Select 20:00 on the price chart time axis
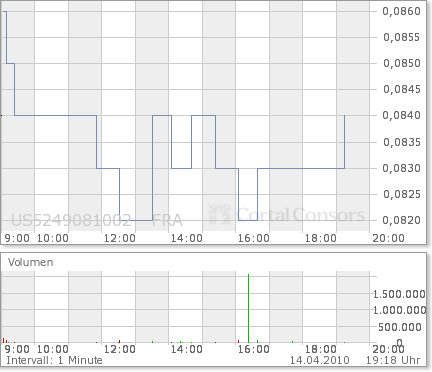The image size is (432, 372). 388,238
